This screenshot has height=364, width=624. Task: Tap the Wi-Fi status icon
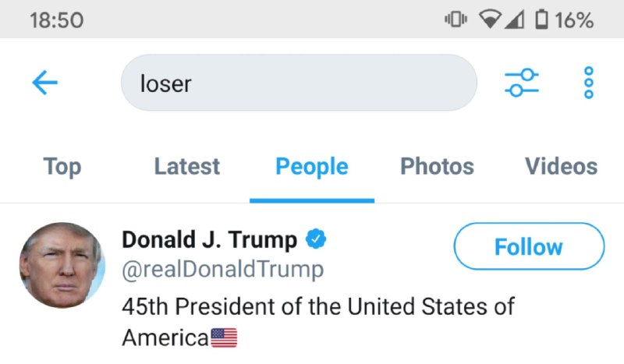pyautogui.click(x=490, y=19)
